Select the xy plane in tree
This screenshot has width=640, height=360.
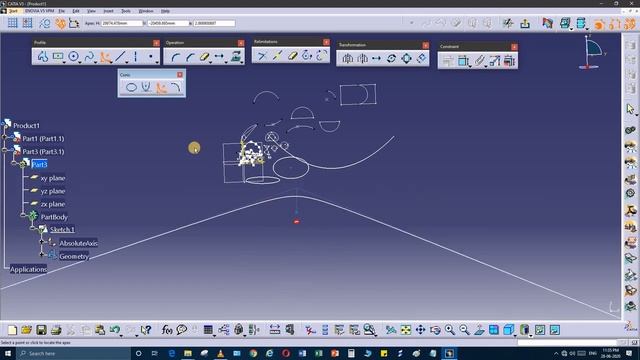click(x=53, y=178)
